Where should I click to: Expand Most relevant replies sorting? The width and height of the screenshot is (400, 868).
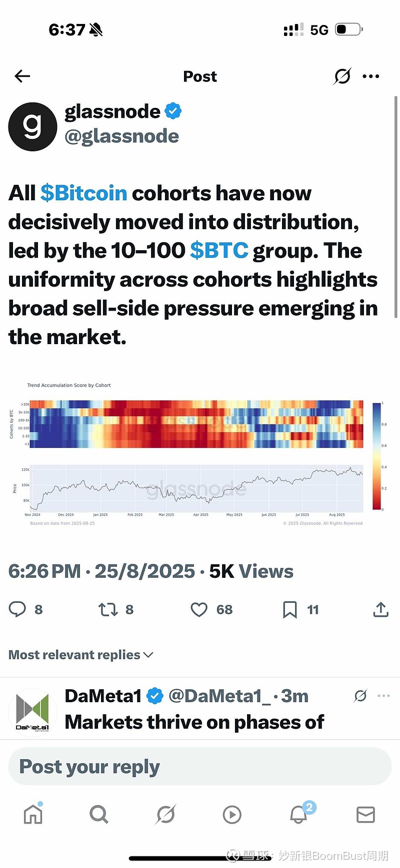click(81, 655)
